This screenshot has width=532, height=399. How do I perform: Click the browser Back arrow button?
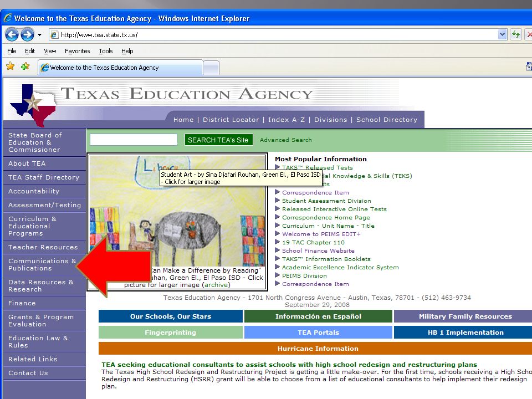click(12, 34)
